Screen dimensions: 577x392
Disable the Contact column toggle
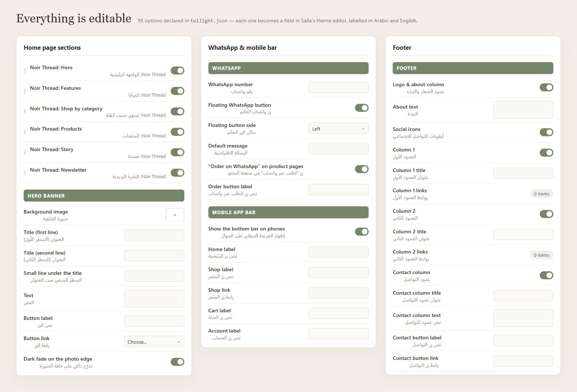546,275
